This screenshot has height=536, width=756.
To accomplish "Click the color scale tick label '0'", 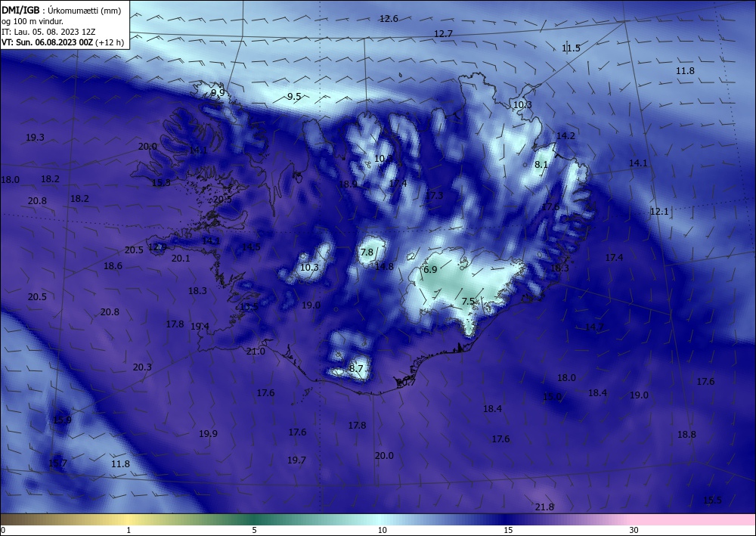I will click(3, 530).
